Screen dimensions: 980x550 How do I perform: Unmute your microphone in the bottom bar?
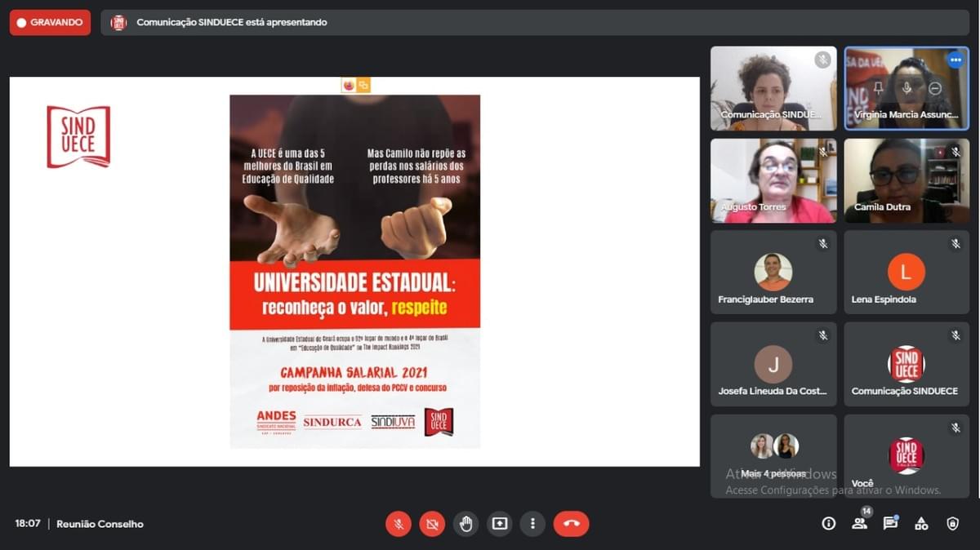coord(399,524)
